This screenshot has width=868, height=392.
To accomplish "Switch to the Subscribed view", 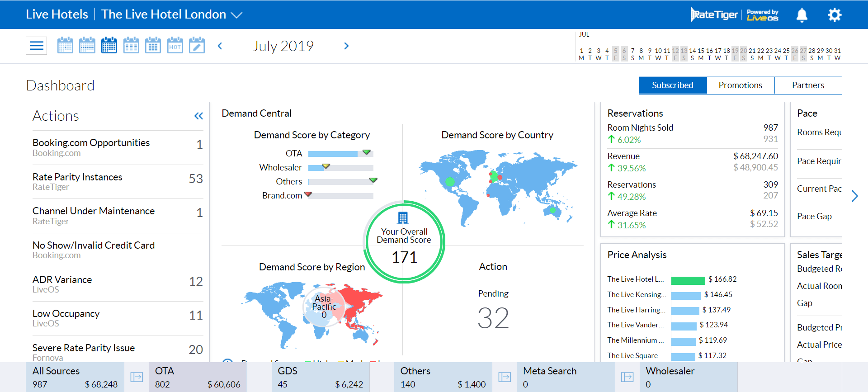I will tap(672, 85).
